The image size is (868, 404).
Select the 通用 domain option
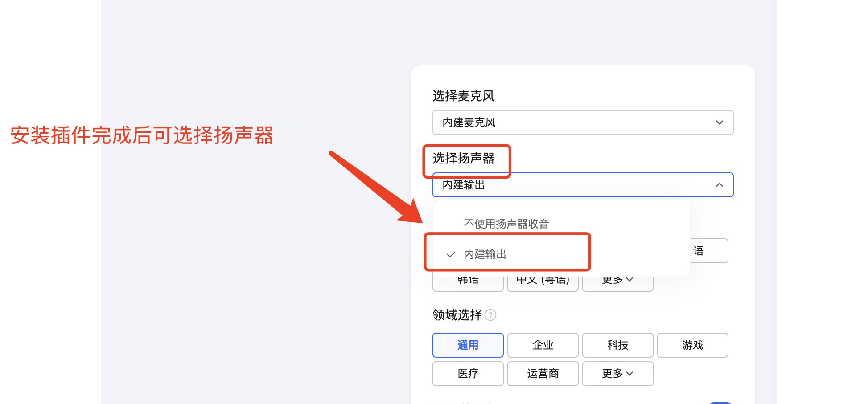(468, 345)
